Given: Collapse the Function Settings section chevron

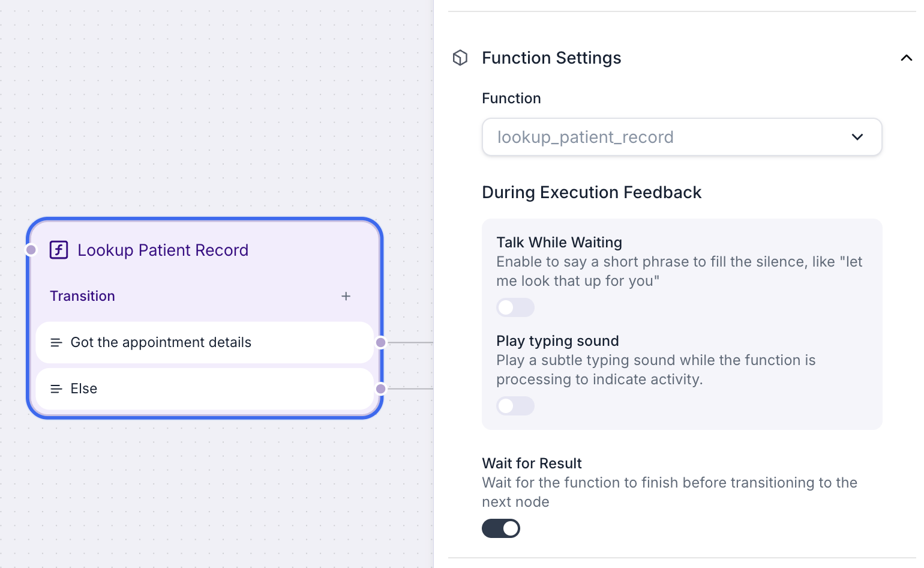Looking at the screenshot, I should coord(907,58).
